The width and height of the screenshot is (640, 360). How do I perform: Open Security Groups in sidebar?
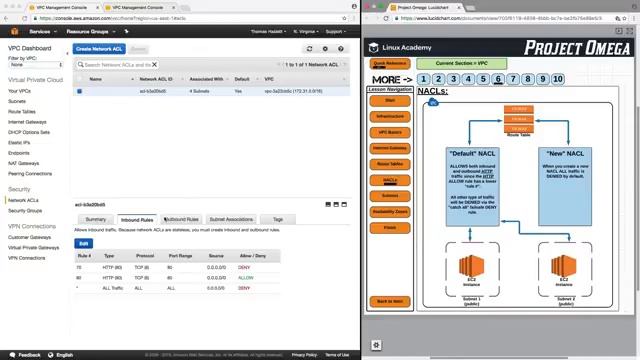25,211
